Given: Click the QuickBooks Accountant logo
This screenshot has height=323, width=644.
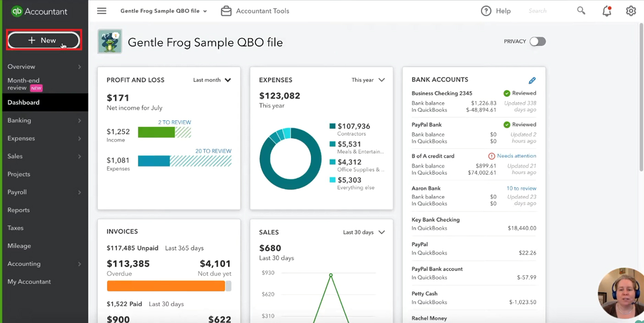Looking at the screenshot, I should 39,11.
